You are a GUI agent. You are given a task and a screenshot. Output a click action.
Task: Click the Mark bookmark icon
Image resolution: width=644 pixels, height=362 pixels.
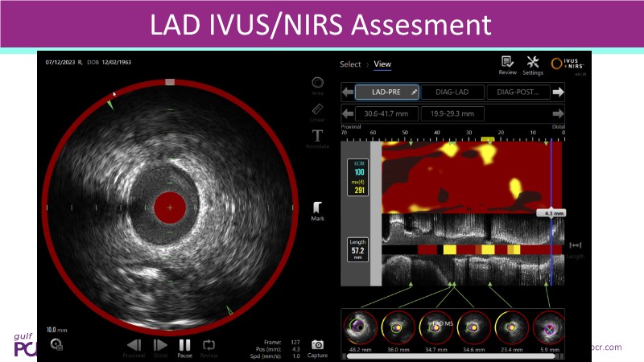[318, 208]
